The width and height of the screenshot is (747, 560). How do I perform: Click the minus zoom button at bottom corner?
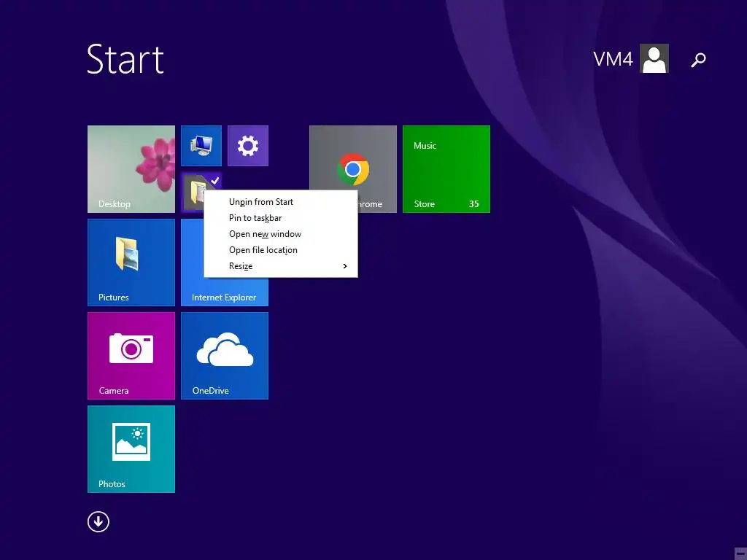pyautogui.click(x=740, y=553)
